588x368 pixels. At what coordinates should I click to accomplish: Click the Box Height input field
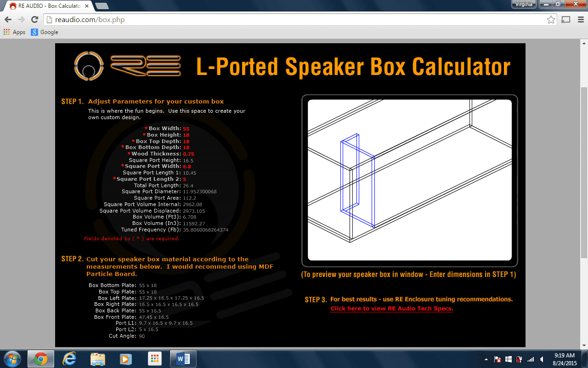coord(187,135)
